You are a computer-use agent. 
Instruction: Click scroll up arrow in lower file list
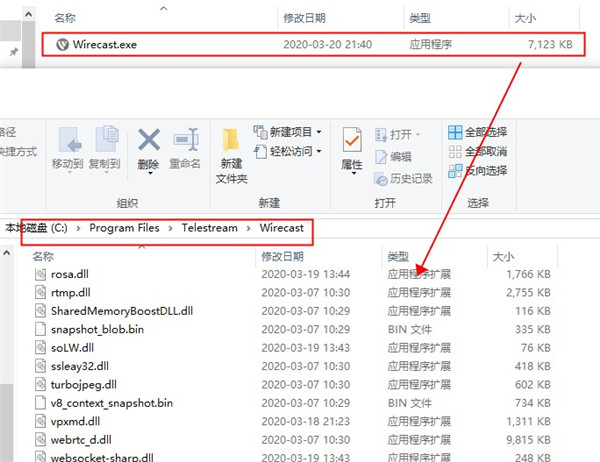[x=7, y=253]
